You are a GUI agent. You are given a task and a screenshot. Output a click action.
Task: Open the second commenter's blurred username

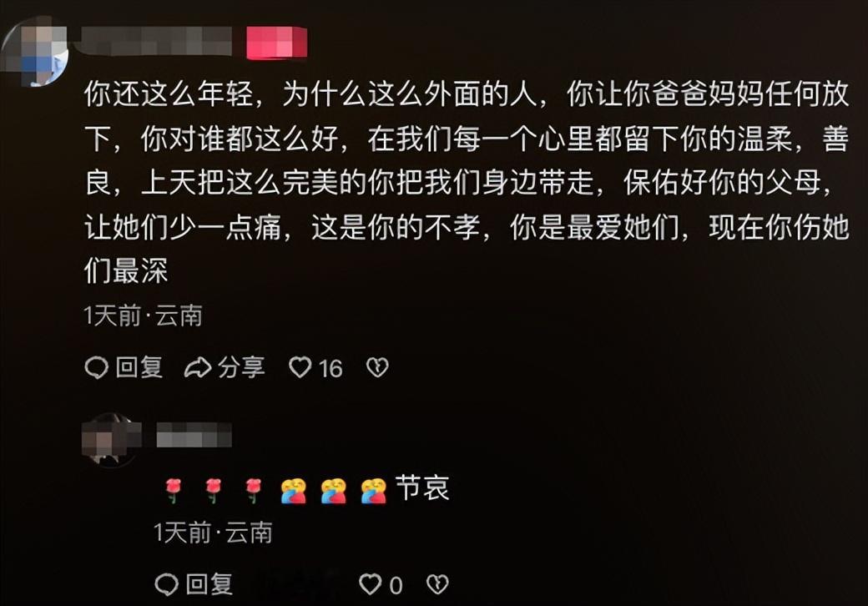(194, 434)
